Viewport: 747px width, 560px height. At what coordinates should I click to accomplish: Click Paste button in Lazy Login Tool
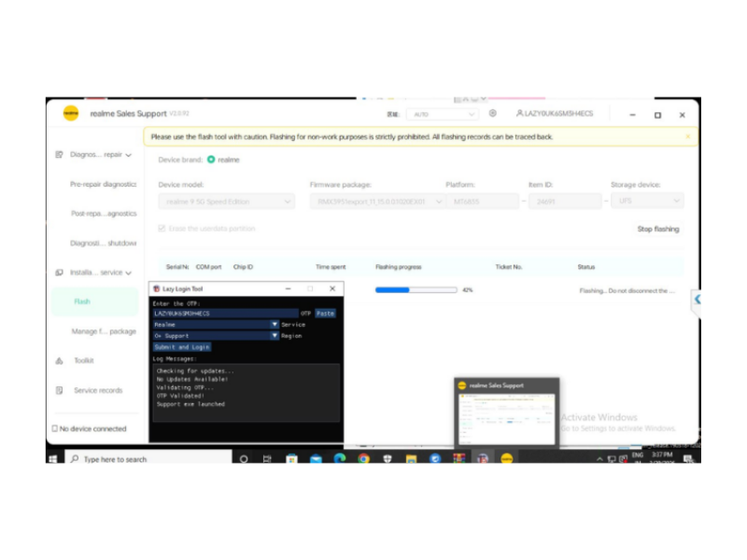[325, 314]
